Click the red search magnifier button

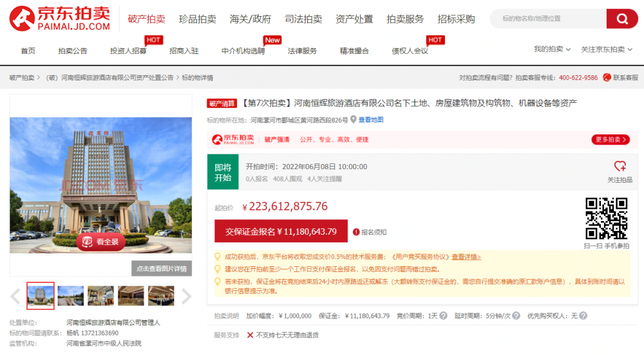pos(622,19)
